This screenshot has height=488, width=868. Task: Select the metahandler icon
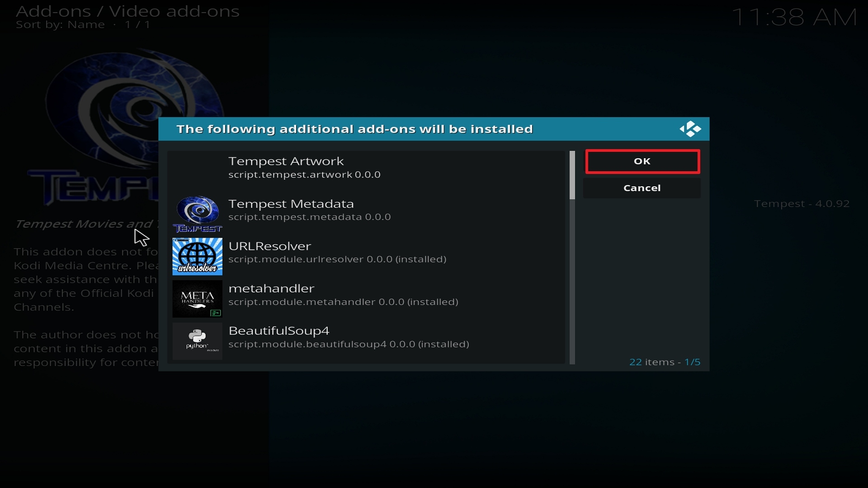[x=197, y=299]
